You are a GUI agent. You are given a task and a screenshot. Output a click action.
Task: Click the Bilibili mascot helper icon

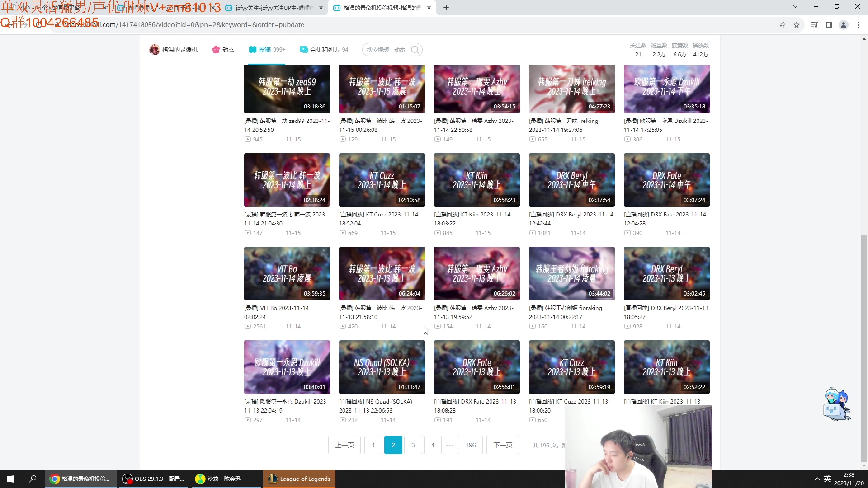pos(837,404)
